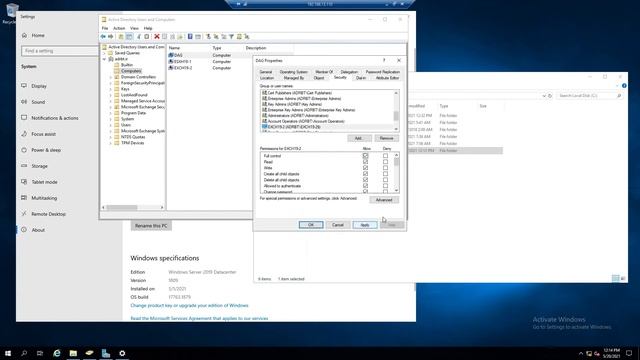Open the Windows Start menu
The image size is (640, 360).
8,353
